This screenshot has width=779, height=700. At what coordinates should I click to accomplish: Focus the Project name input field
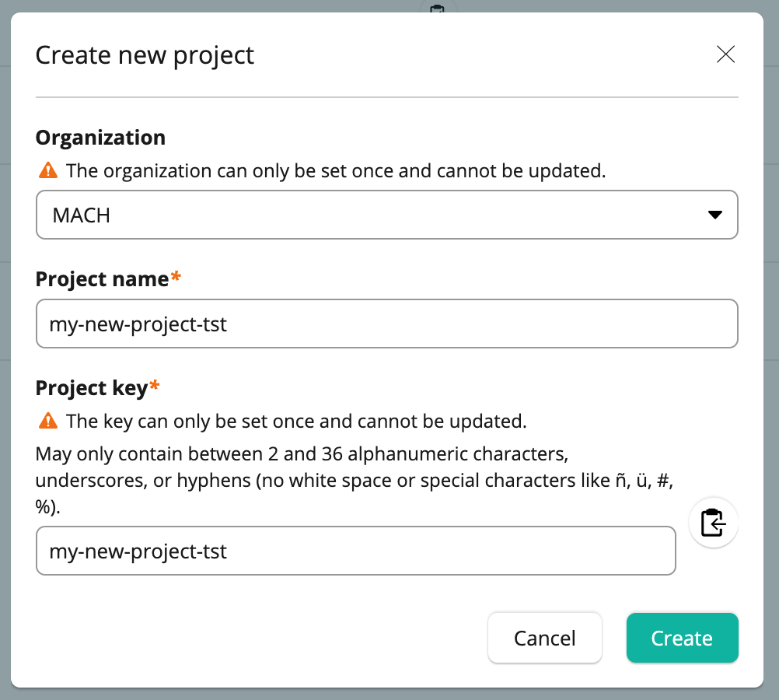(387, 324)
